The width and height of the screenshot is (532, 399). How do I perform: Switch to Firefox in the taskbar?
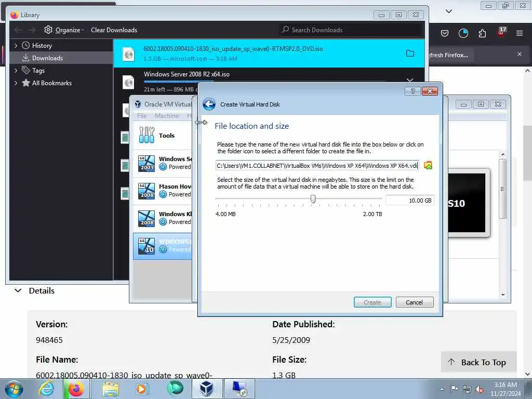(x=76, y=389)
